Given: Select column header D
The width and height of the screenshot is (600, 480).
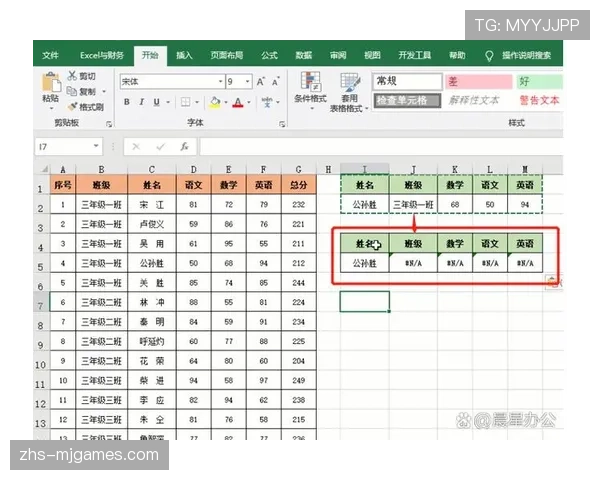Looking at the screenshot, I should click(194, 169).
